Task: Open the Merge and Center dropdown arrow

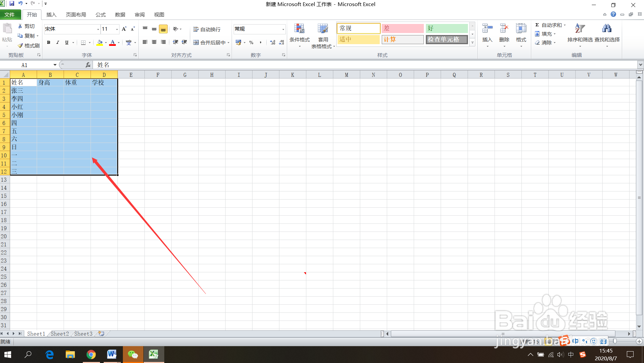Action: [228, 42]
